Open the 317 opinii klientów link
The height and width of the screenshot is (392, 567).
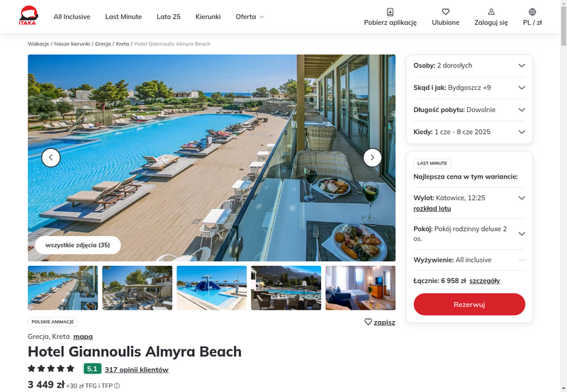137,369
